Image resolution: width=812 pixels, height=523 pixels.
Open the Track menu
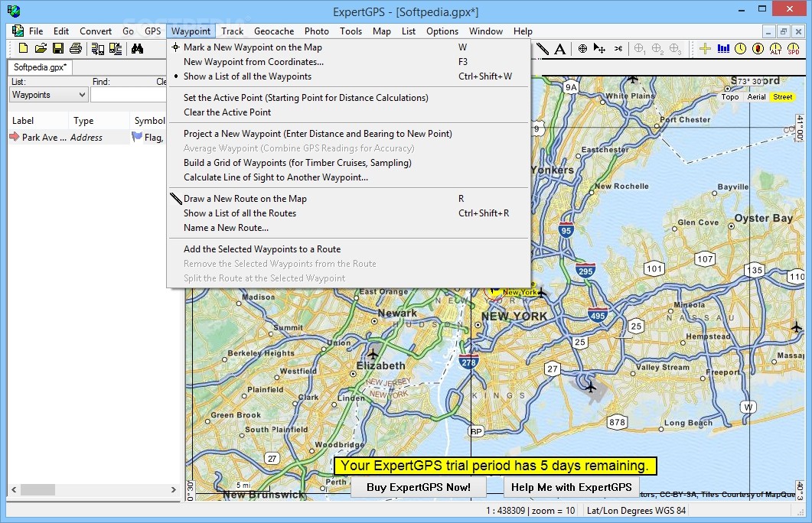click(232, 31)
